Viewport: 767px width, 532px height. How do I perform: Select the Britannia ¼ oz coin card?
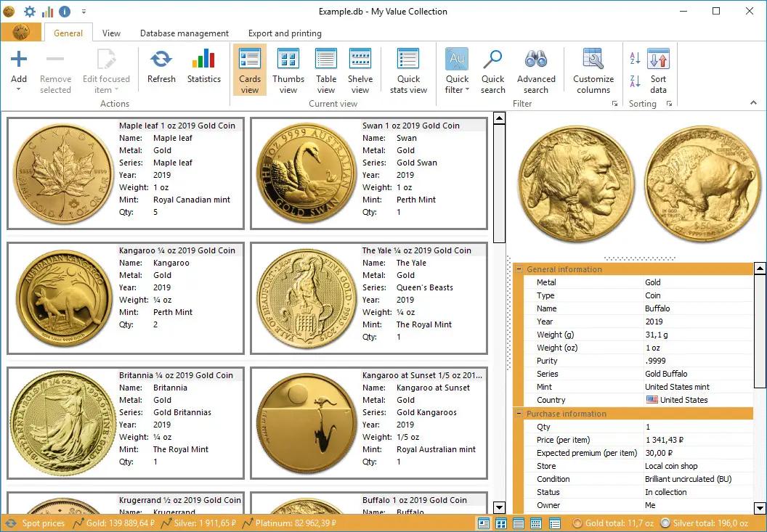126,423
